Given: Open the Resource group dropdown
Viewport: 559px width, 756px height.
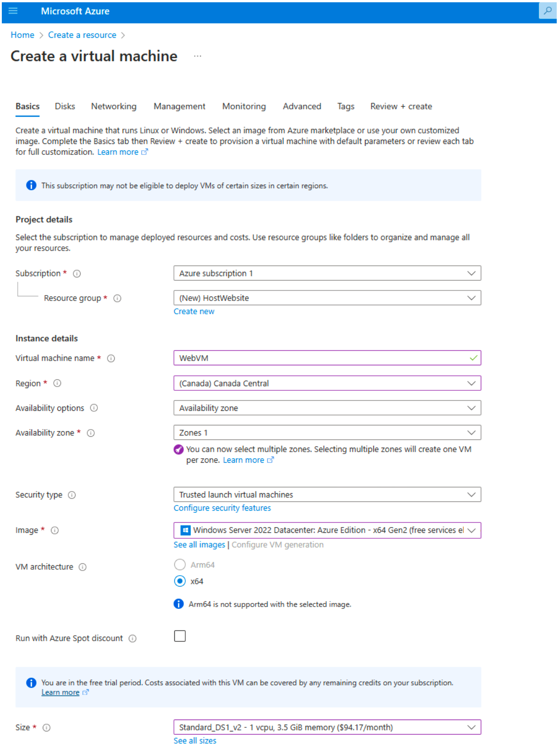Looking at the screenshot, I should pyautogui.click(x=471, y=298).
